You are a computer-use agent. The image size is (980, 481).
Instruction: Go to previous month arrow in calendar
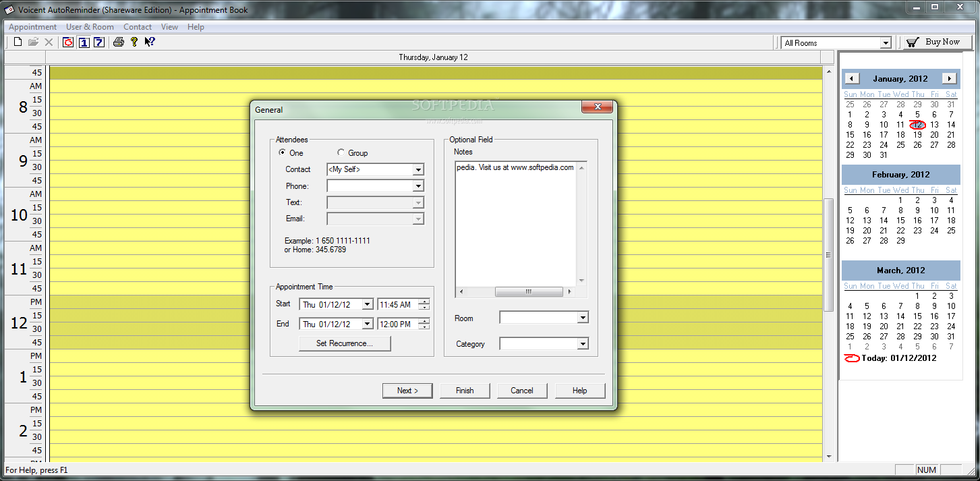[x=853, y=78]
